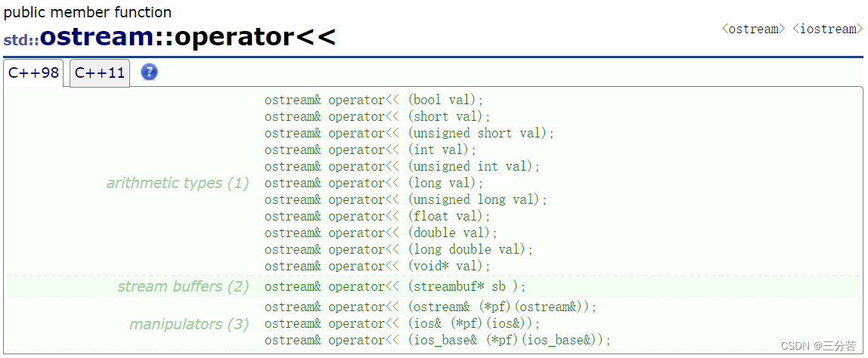Switch to the C++98 tab
Image resolution: width=868 pixels, height=358 pixels.
(33, 73)
